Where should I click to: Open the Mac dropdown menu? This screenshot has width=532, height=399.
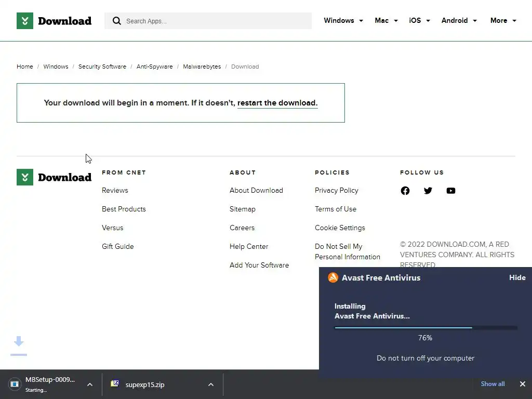tap(386, 20)
